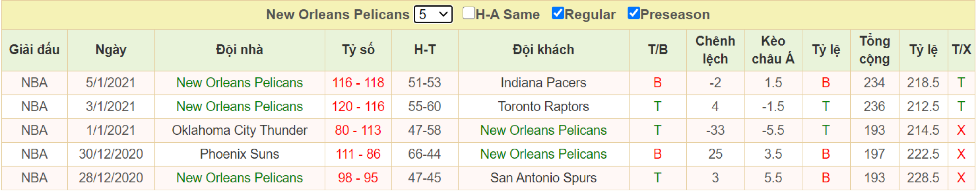Image resolution: width=980 pixels, height=191 pixels.
Task: Click the Kèo châu Á column header
Action: point(773,50)
